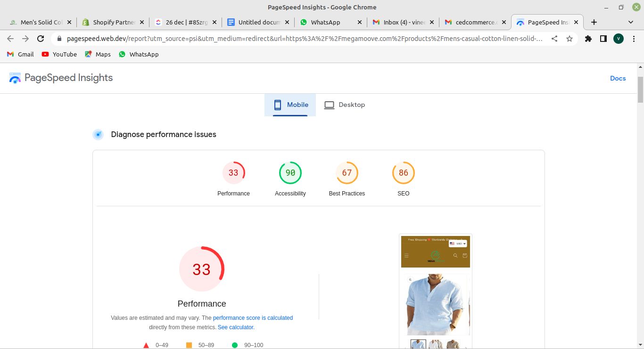The height and width of the screenshot is (349, 644).
Task: Click the share icon in address bar
Action: pyautogui.click(x=554, y=39)
